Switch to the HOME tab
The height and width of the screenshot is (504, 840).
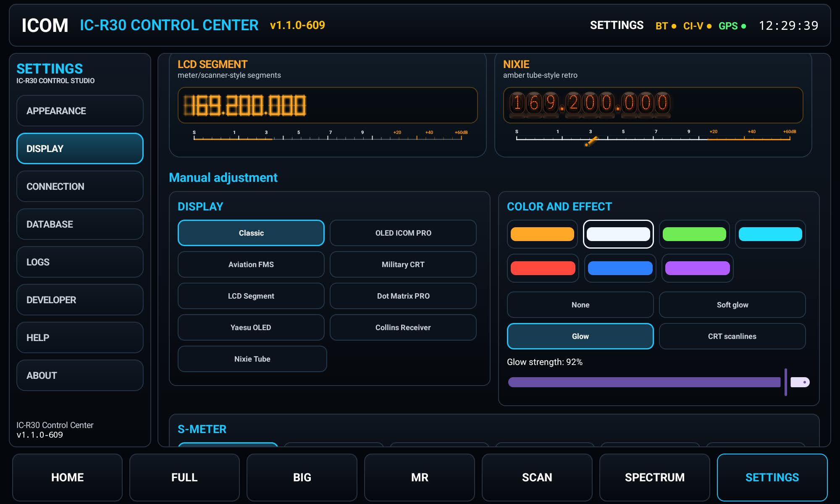(x=67, y=478)
